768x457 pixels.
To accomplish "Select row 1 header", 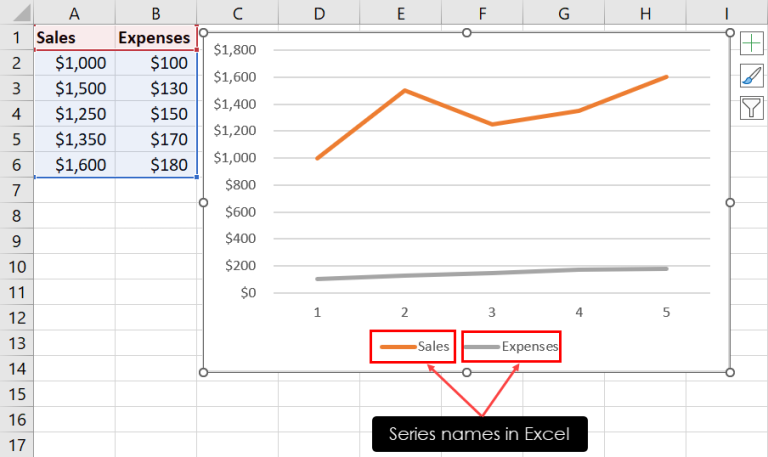I will (x=17, y=37).
